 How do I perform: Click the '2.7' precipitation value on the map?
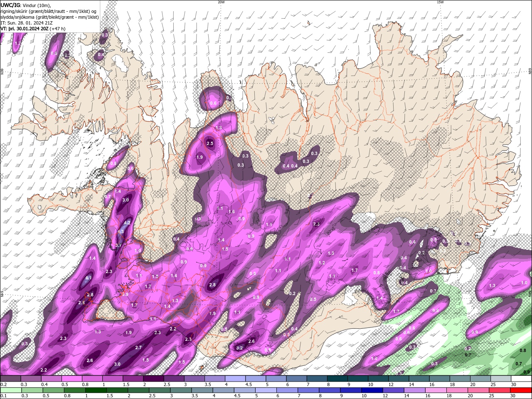coord(138,347)
